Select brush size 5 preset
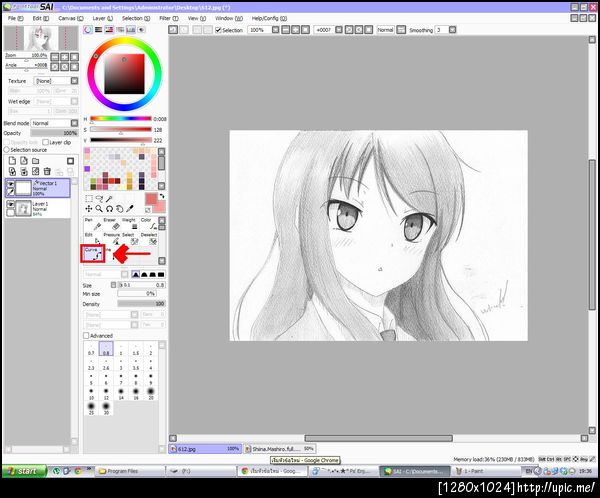 click(x=91, y=379)
